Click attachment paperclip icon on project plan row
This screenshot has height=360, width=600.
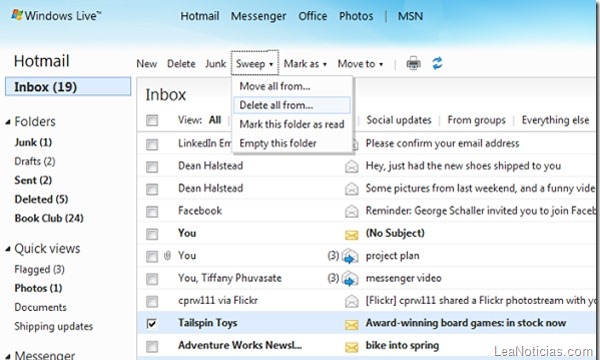167,256
